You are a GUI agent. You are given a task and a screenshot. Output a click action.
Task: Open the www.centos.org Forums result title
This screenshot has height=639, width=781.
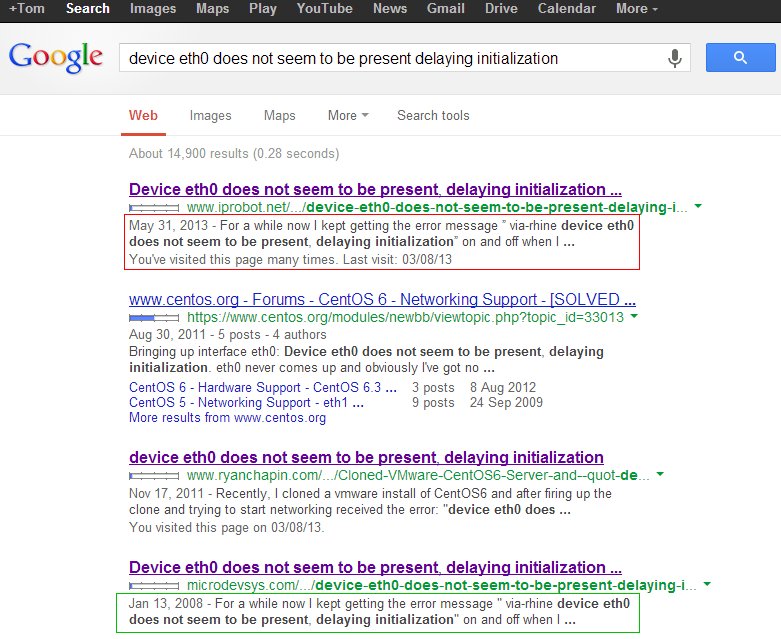tap(382, 299)
